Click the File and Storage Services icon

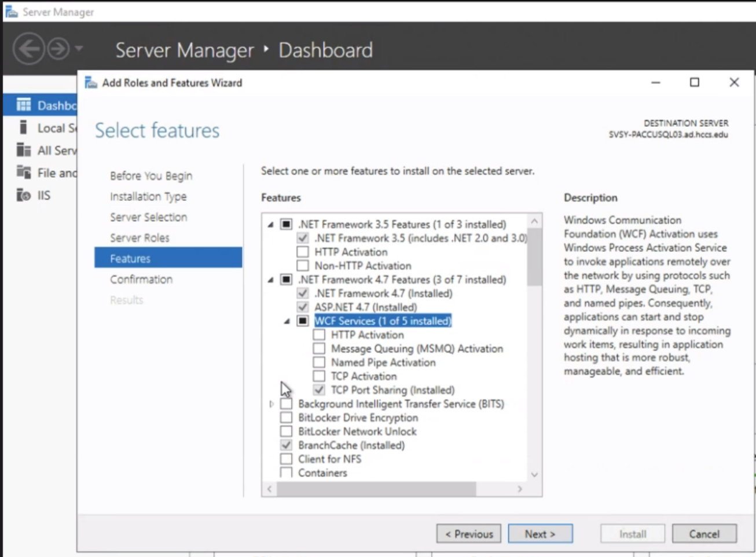(24, 172)
